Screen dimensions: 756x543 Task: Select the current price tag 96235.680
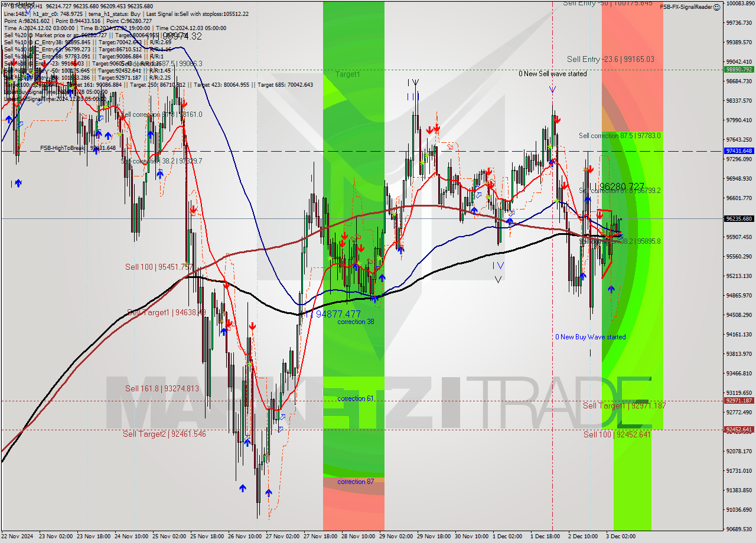tap(739, 218)
